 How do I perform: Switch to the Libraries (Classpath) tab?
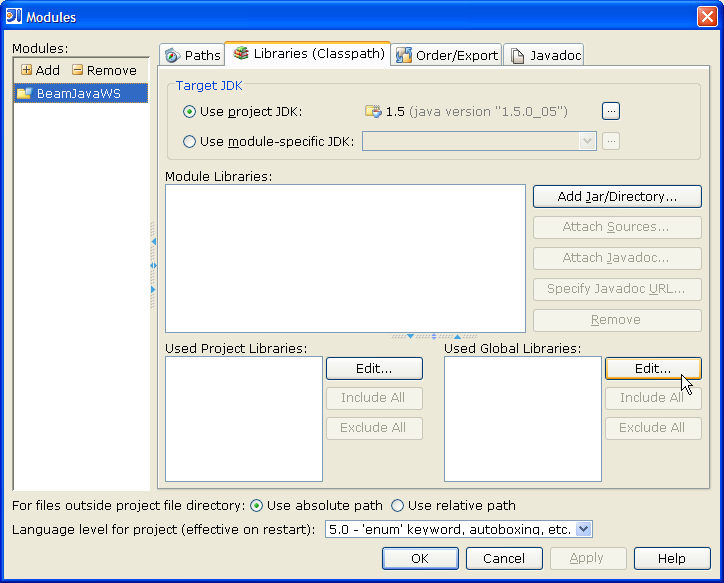tap(308, 54)
